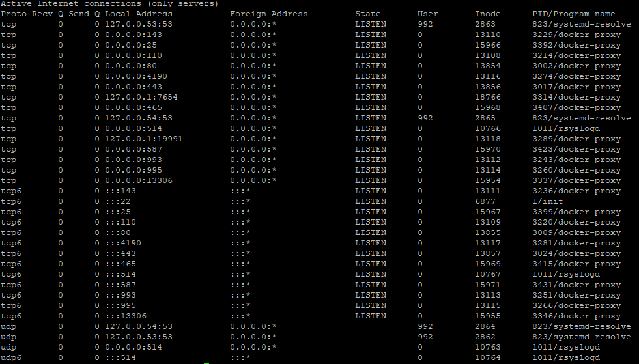Click program 3337/docker-proxy

[576, 180]
